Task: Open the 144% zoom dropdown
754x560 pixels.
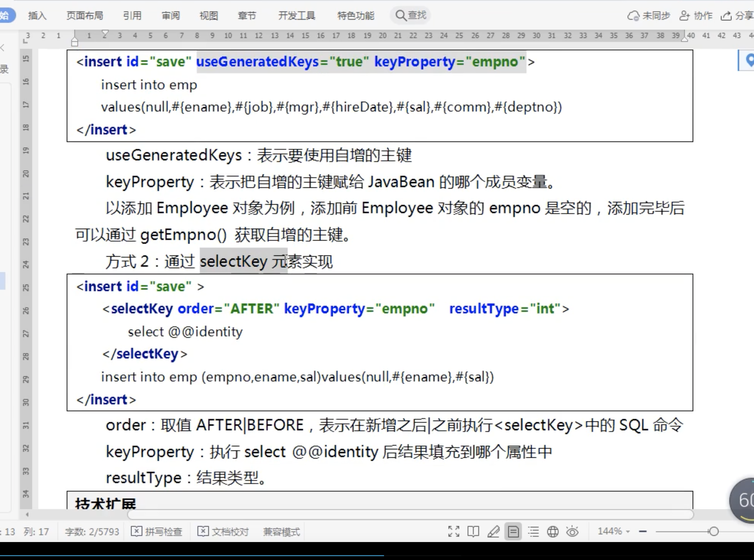Action: tap(613, 531)
